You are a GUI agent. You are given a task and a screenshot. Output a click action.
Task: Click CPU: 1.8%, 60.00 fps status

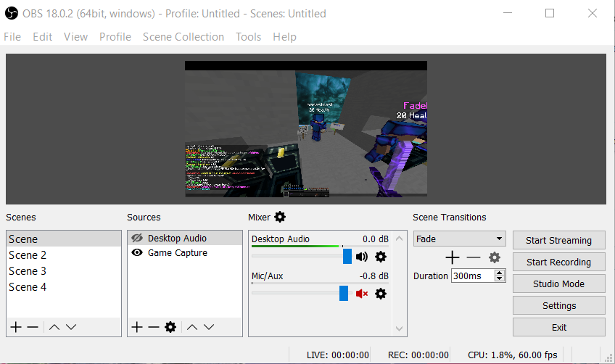[x=512, y=355]
